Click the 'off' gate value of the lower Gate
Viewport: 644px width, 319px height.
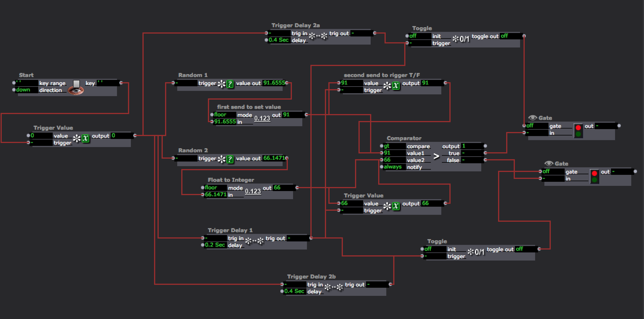[x=553, y=172]
